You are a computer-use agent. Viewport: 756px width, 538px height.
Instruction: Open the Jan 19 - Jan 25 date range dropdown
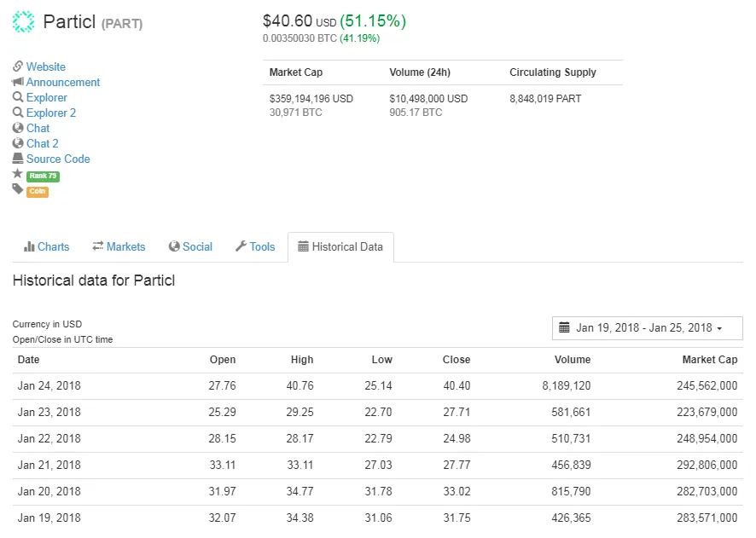647,328
